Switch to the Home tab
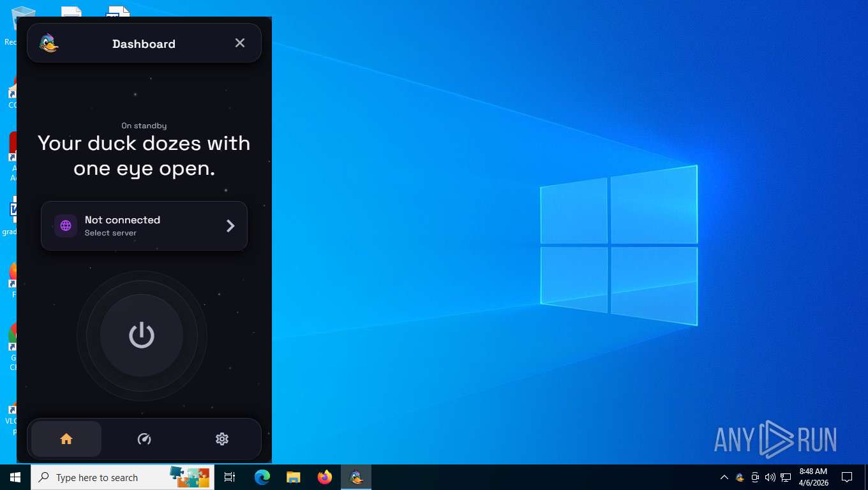 [x=66, y=439]
